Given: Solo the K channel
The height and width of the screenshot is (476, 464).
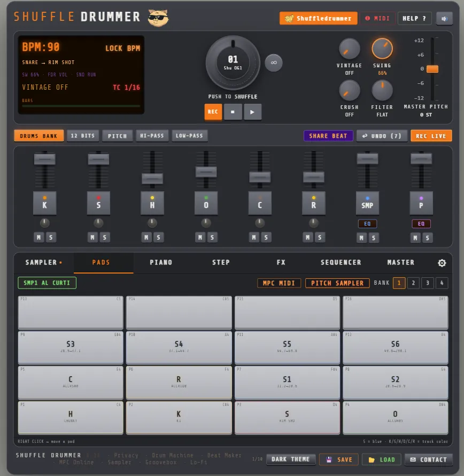Looking at the screenshot, I should (x=51, y=237).
